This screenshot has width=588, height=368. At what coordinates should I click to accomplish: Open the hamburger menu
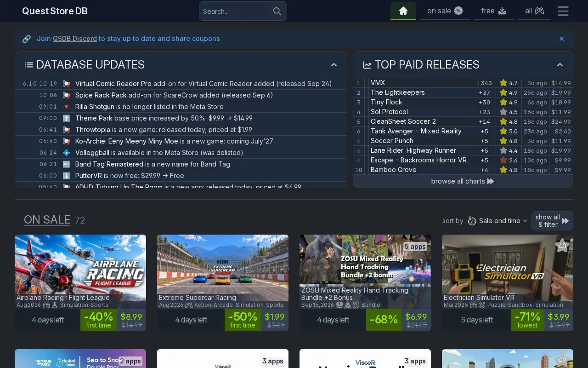click(563, 11)
